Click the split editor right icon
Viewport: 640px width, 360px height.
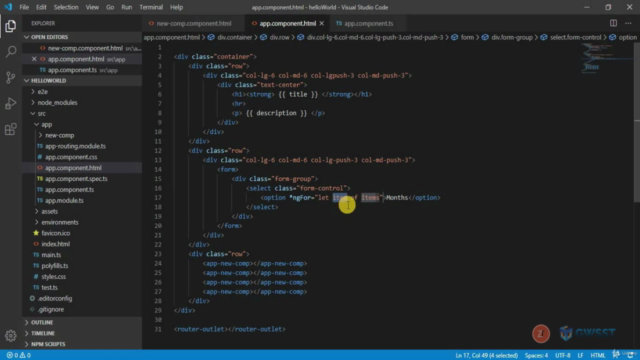(x=613, y=23)
